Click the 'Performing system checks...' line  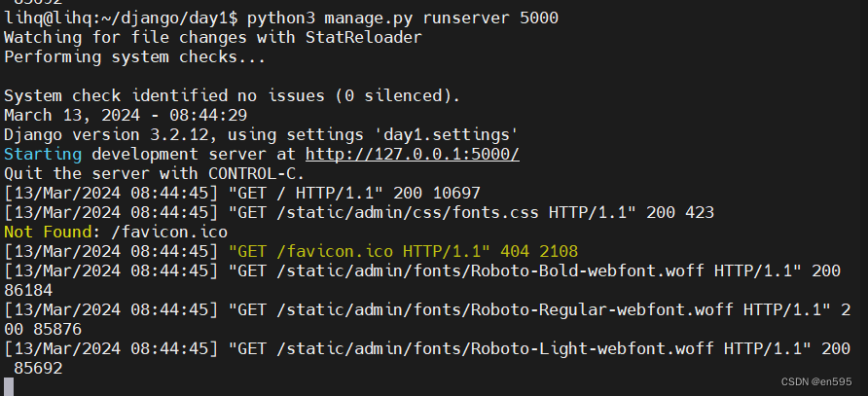135,57
